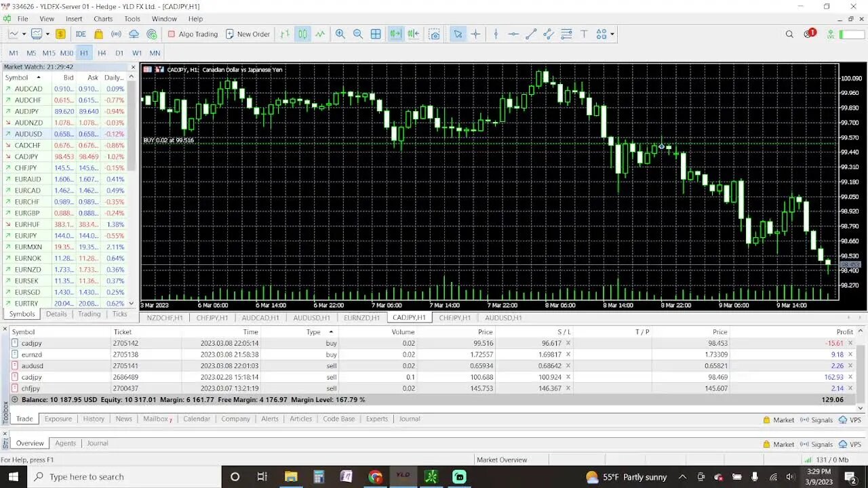The height and width of the screenshot is (488, 868).
Task: Click the signal level LVL icon
Action: [831, 34]
